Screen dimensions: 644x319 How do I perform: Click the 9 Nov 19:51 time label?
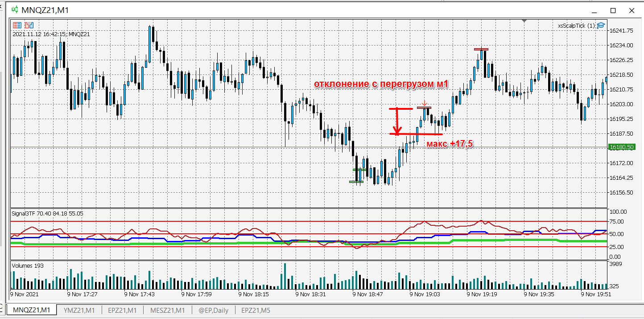596,294
